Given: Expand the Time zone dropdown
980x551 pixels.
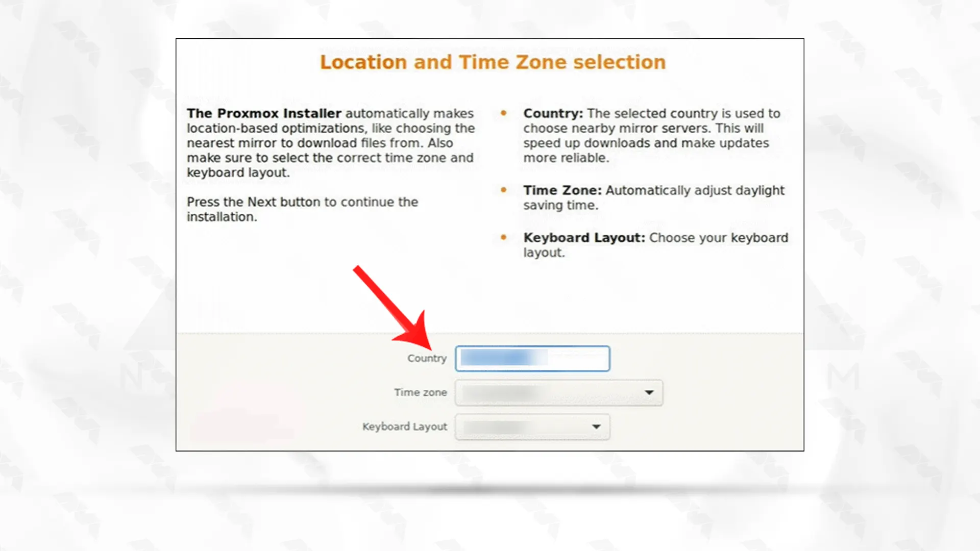Looking at the screenshot, I should point(648,392).
